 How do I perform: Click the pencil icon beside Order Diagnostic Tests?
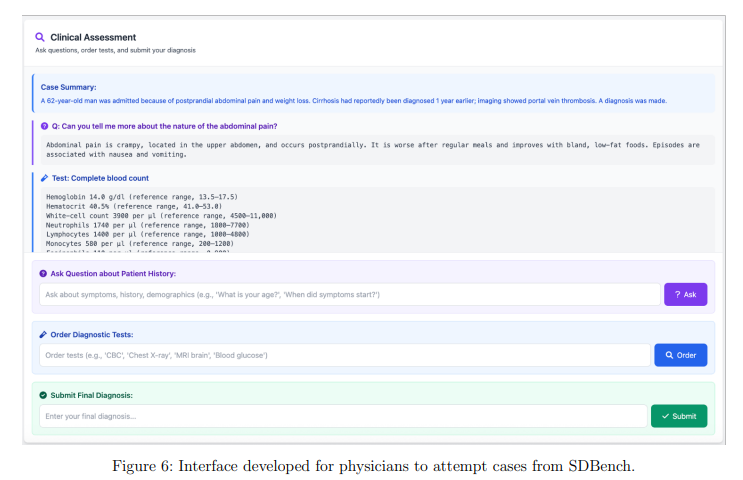click(43, 335)
